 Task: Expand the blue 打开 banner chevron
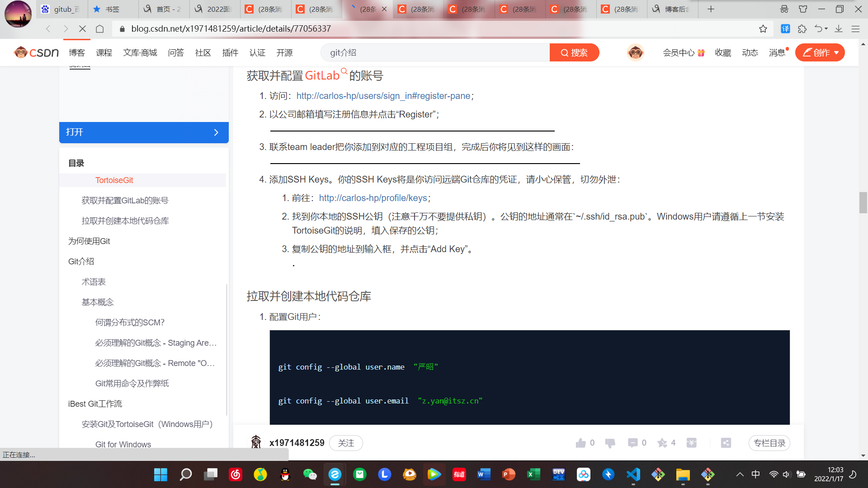(x=216, y=132)
